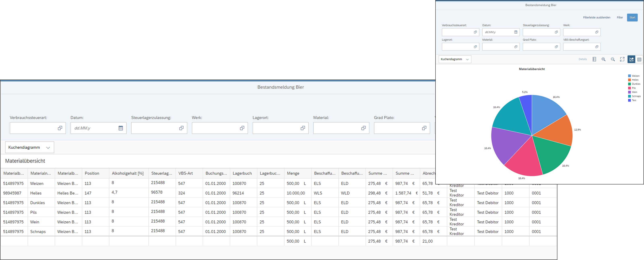Open Kuchendiagramm dropdown in table window

click(30, 147)
